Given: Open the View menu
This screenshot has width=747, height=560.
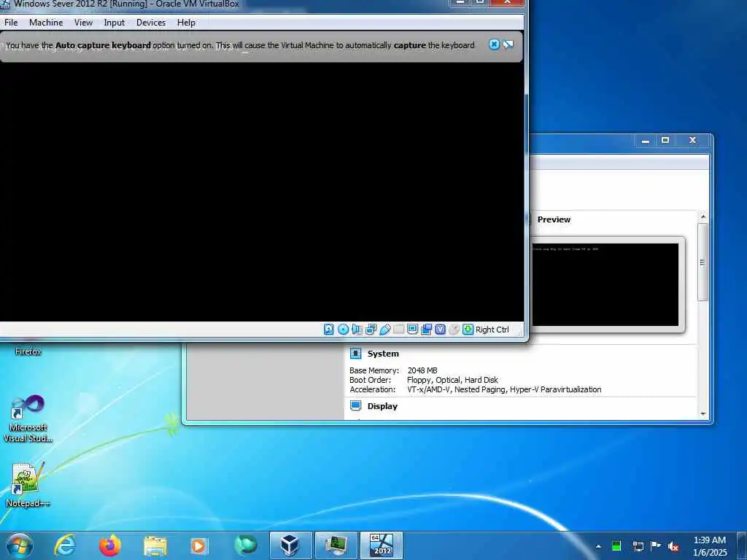Looking at the screenshot, I should tap(83, 23).
